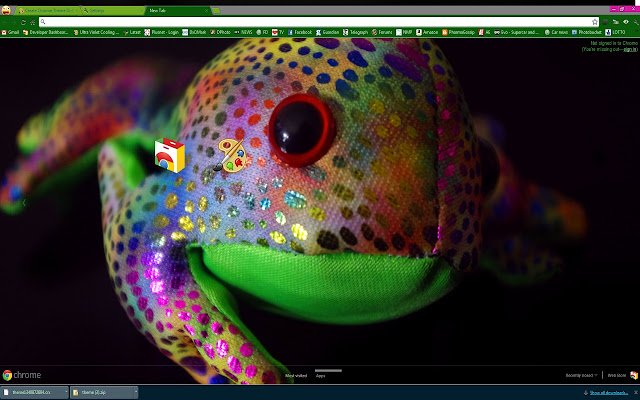Image resolution: width=640 pixels, height=400 pixels.
Task: Close the downloads bar
Action: click(635, 393)
